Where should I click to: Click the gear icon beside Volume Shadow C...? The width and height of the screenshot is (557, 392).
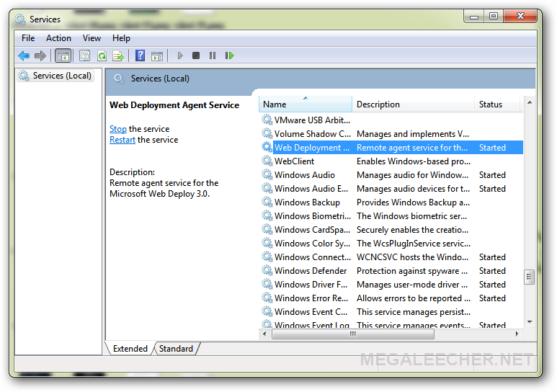click(267, 133)
